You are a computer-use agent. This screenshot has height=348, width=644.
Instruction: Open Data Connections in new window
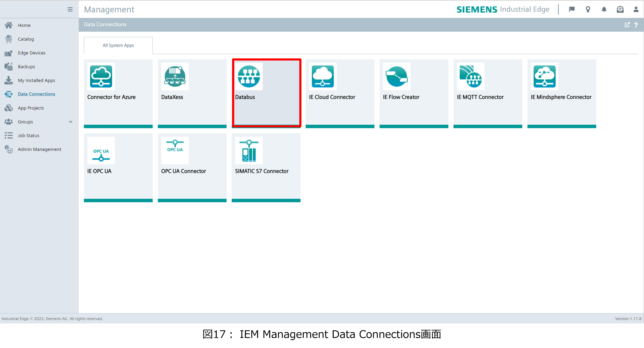click(x=627, y=25)
